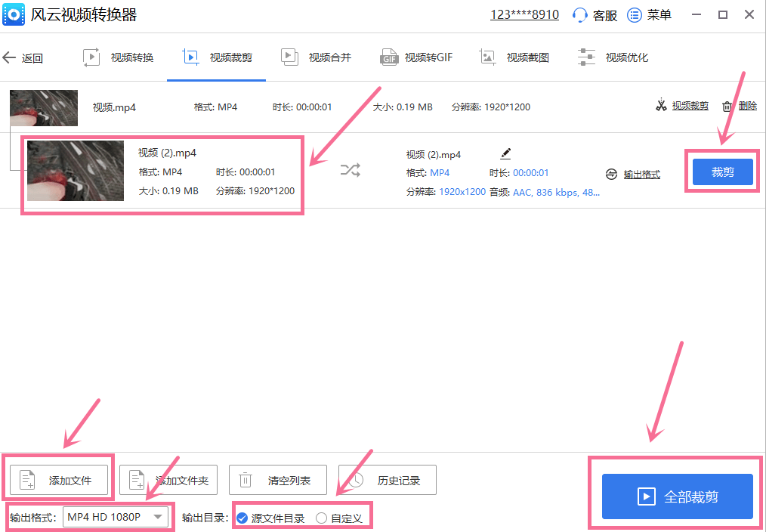Click the blue 裁剪 button

722,172
